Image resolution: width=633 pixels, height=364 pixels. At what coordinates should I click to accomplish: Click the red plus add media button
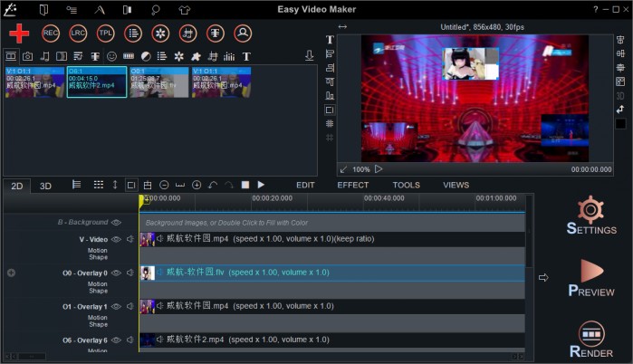click(x=19, y=34)
